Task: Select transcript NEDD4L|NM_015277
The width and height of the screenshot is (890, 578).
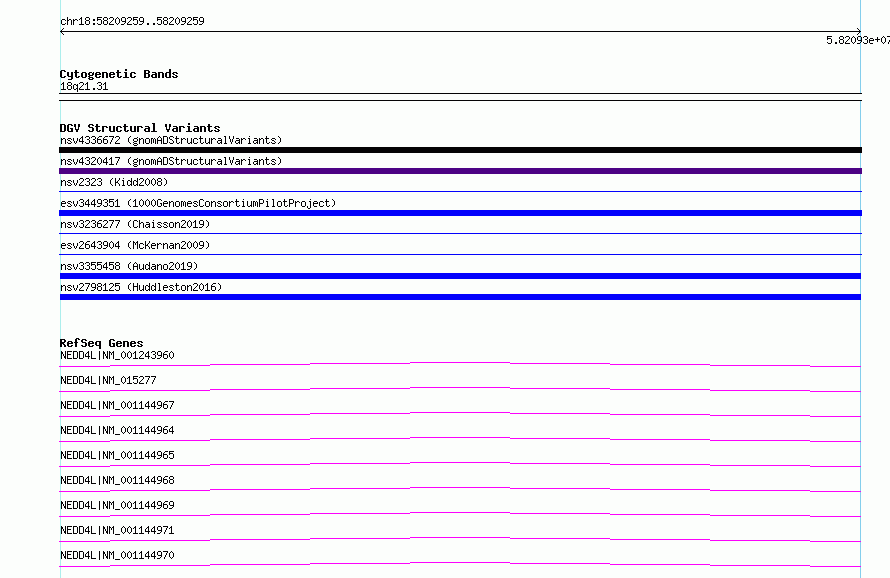Action: 108,380
